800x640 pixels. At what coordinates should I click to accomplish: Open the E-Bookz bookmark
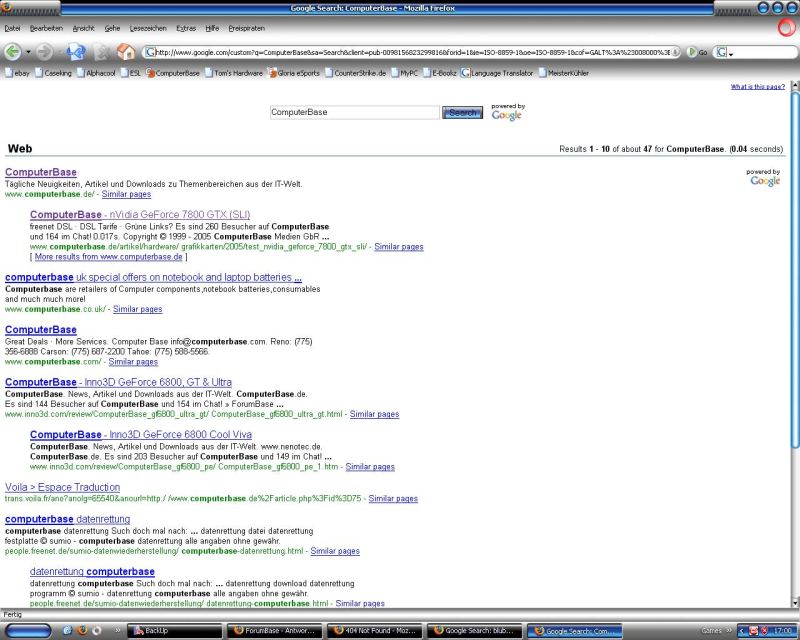[x=440, y=73]
